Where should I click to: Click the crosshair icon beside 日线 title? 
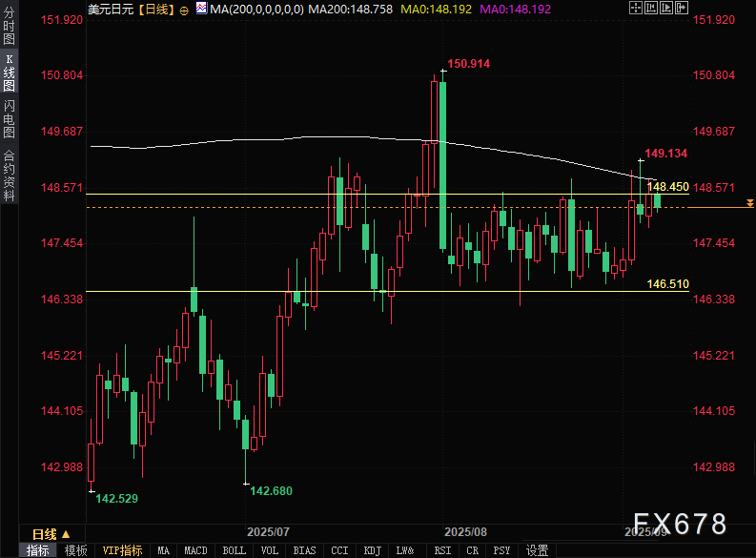click(184, 8)
